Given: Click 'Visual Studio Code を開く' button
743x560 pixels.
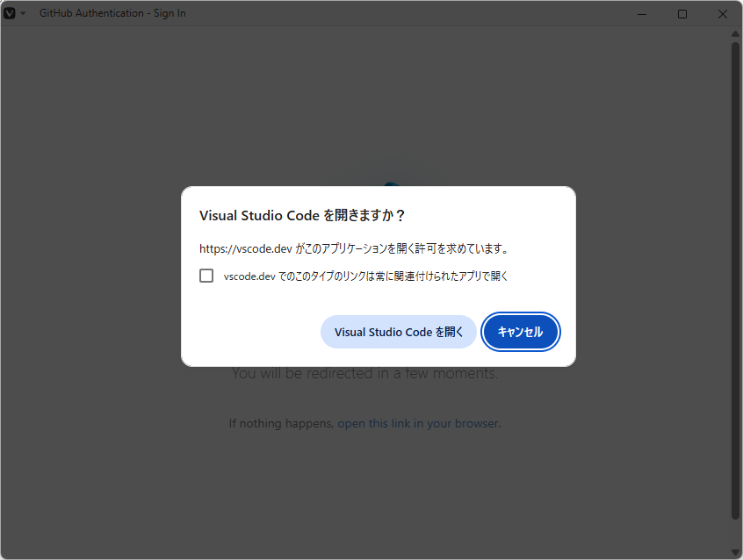Looking at the screenshot, I should tap(399, 332).
